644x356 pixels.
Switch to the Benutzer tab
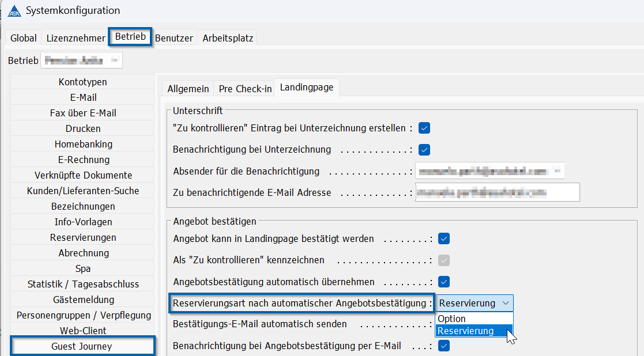click(174, 38)
